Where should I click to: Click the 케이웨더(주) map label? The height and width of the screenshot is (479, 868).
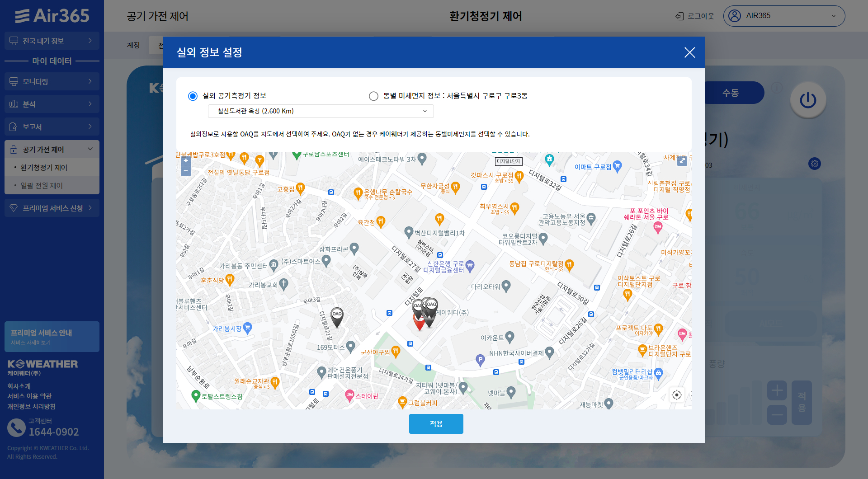[452, 313]
